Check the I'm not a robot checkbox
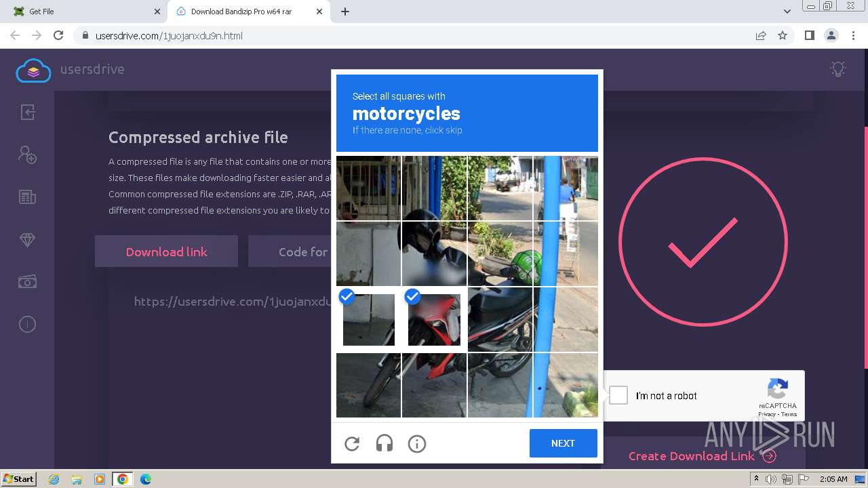This screenshot has height=488, width=868. click(618, 395)
